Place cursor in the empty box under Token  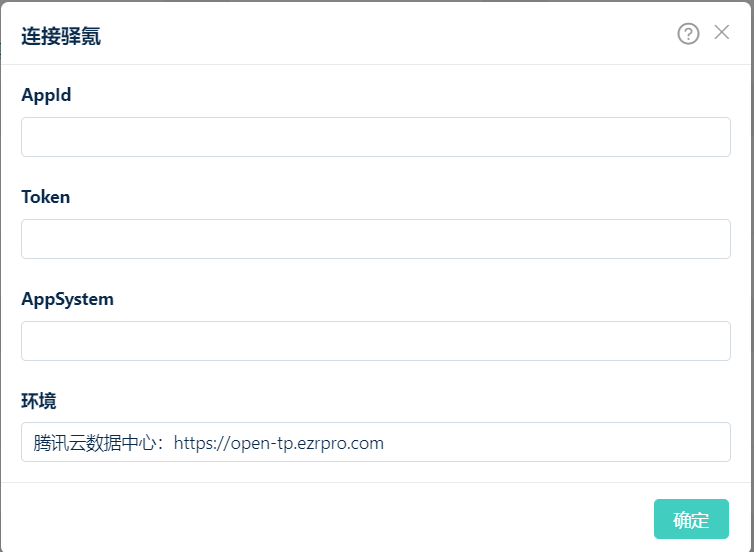point(375,239)
